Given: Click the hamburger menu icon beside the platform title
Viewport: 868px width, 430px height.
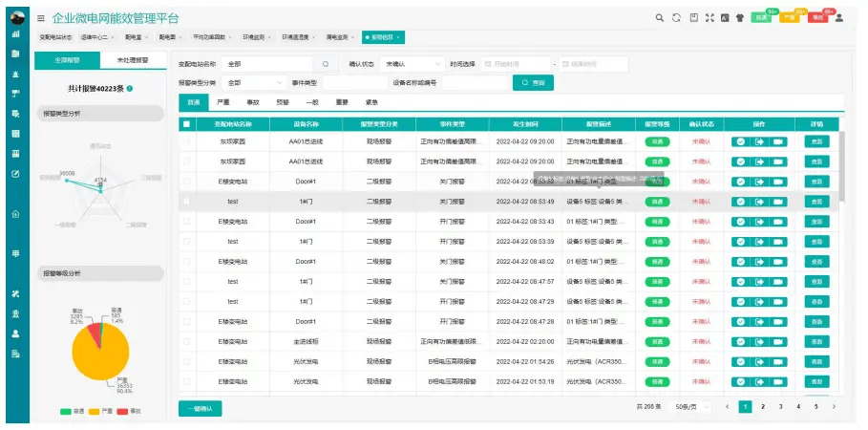Looking at the screenshot, I should 41,18.
